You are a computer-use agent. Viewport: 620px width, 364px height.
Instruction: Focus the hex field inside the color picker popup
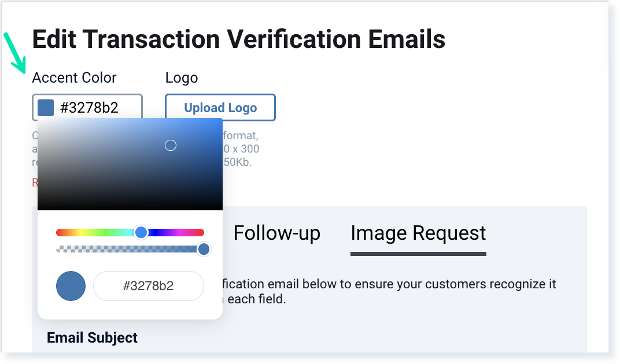click(149, 286)
